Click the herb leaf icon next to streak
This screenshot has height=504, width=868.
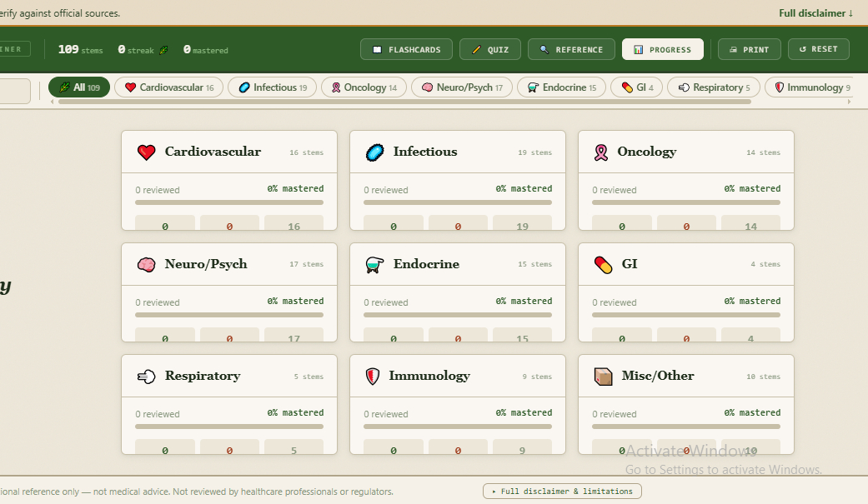point(163,50)
